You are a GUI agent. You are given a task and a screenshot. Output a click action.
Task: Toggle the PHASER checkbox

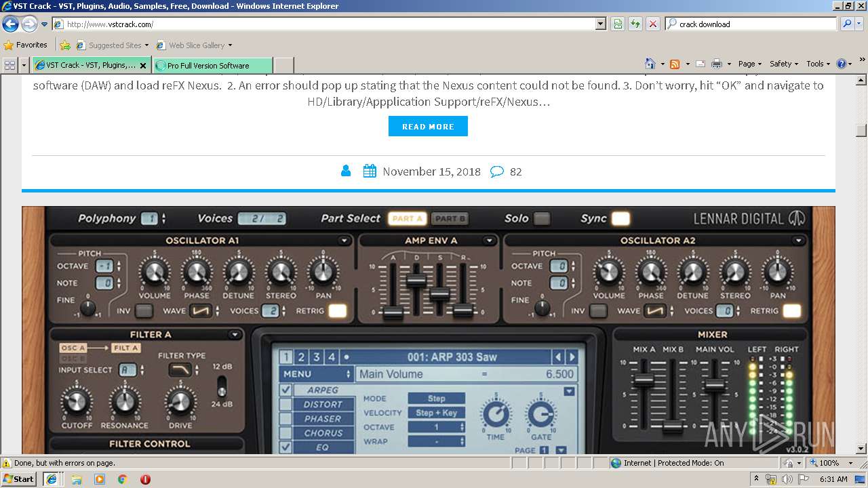285,419
